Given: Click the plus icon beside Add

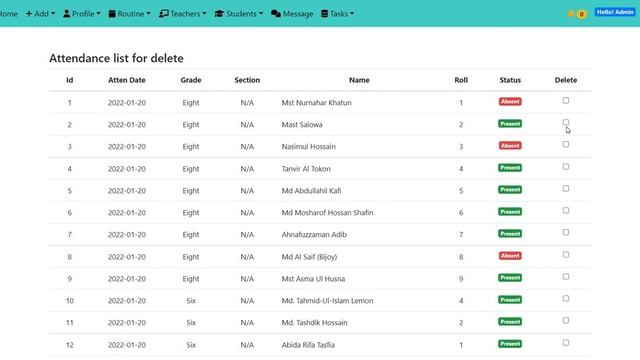Looking at the screenshot, I should pos(29,13).
